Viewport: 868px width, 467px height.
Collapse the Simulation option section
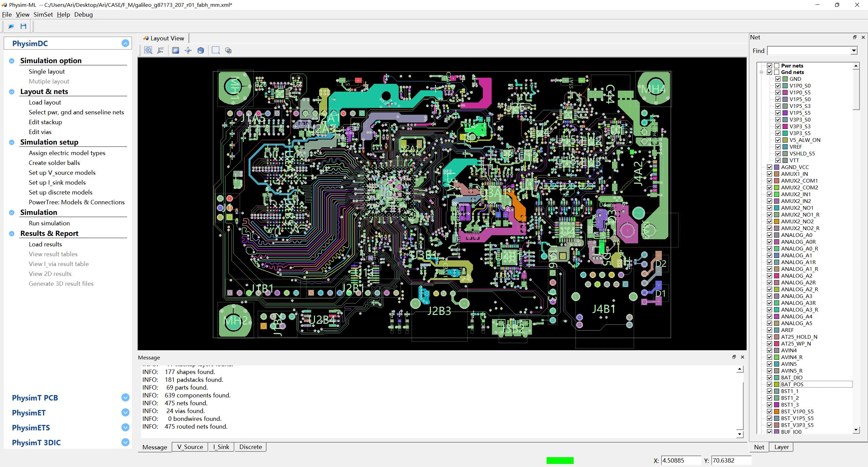click(12, 61)
